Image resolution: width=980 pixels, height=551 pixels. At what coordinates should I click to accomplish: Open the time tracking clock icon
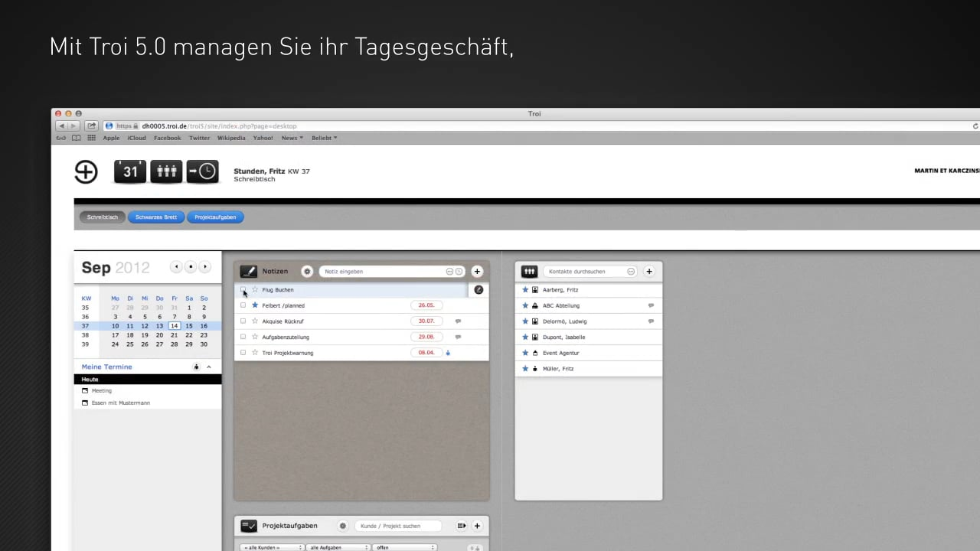click(x=203, y=171)
